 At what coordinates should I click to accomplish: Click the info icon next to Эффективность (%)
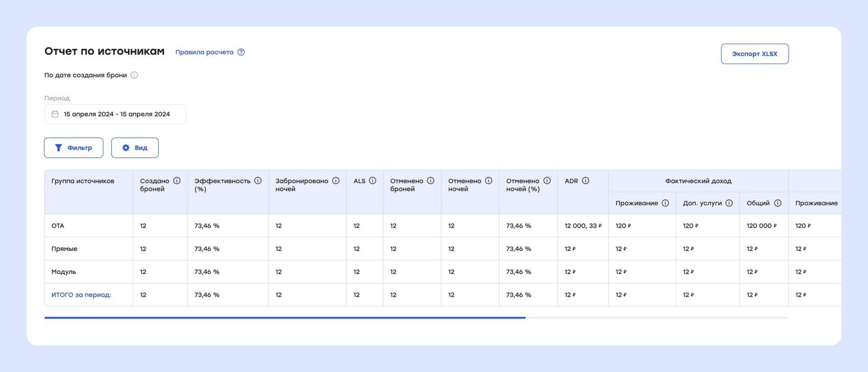point(258,181)
